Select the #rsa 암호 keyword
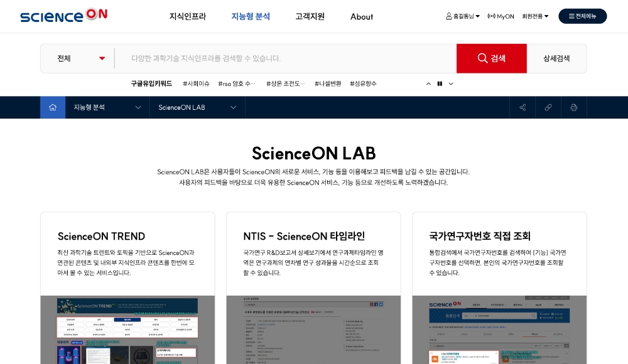This screenshot has width=628, height=364. [x=237, y=83]
